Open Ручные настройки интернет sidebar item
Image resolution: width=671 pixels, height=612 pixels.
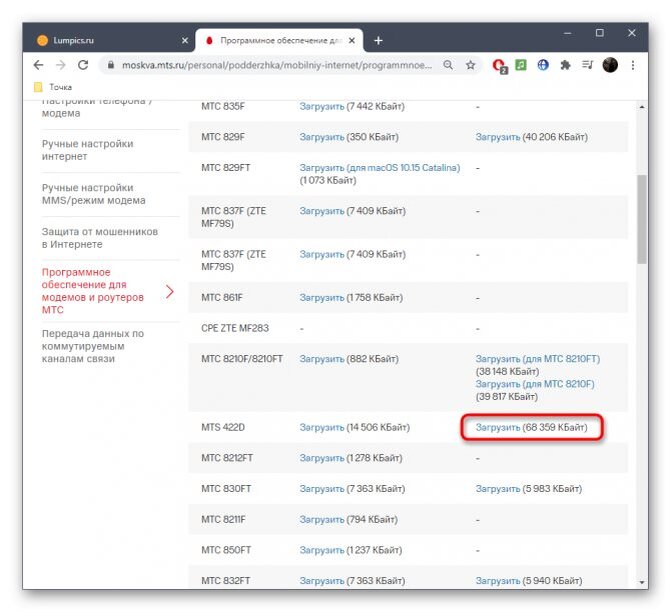pyautogui.click(x=87, y=150)
